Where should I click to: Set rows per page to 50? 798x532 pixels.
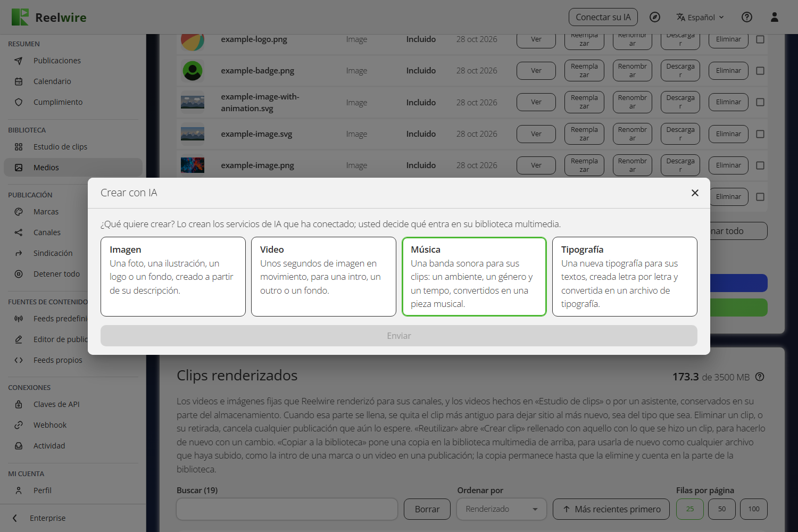722,509
